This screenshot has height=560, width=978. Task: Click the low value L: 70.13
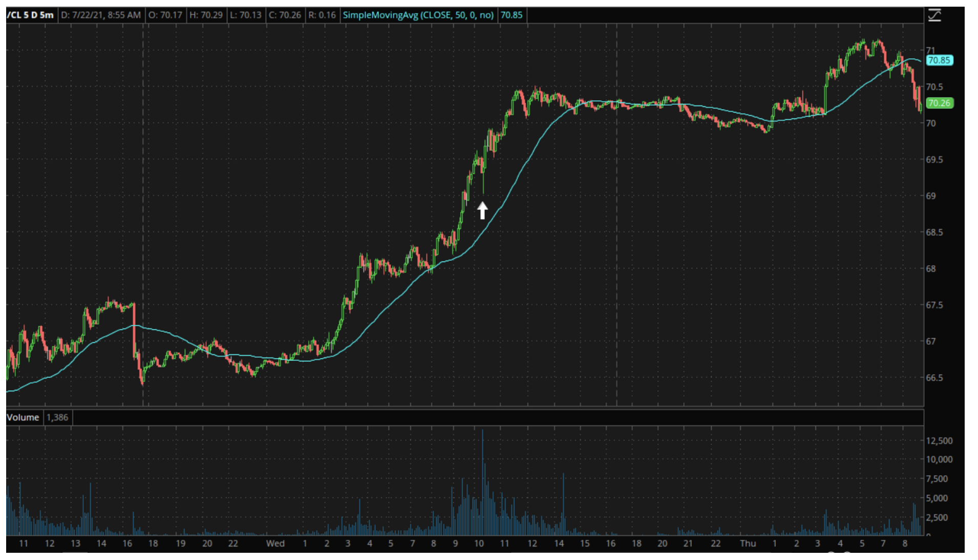(246, 15)
